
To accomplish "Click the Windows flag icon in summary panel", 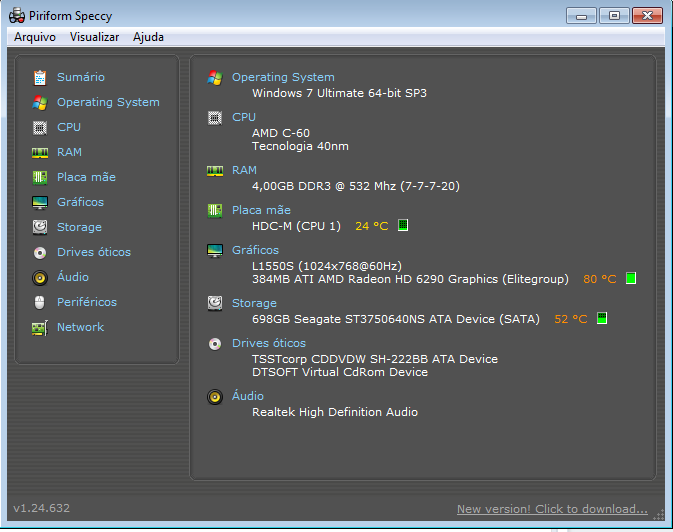I will (x=215, y=78).
